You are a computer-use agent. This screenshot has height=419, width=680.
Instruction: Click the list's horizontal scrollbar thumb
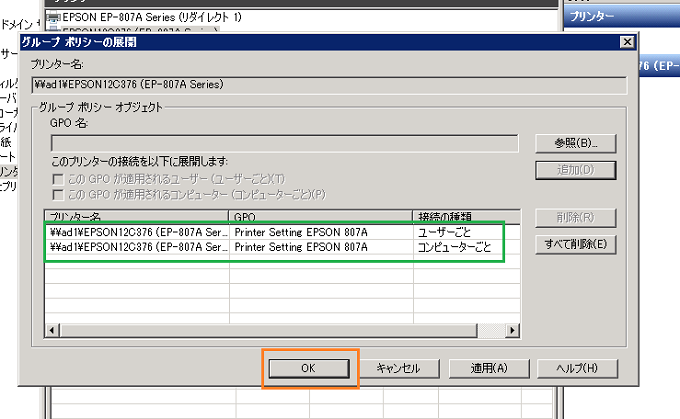pos(268,331)
